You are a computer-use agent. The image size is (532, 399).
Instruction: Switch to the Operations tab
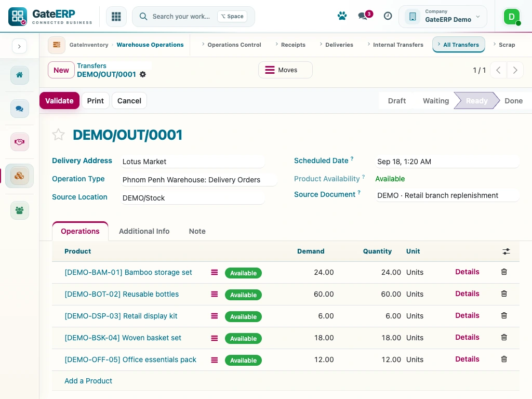point(80,231)
